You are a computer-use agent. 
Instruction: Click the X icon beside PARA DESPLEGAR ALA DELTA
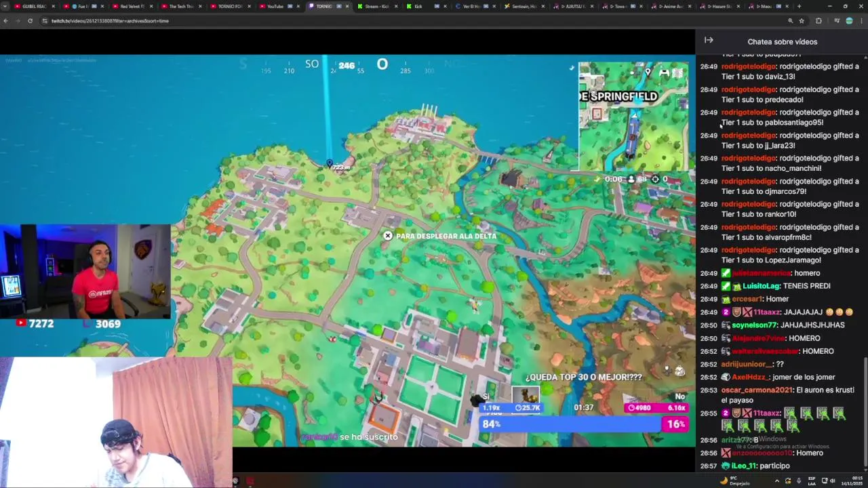(x=387, y=236)
